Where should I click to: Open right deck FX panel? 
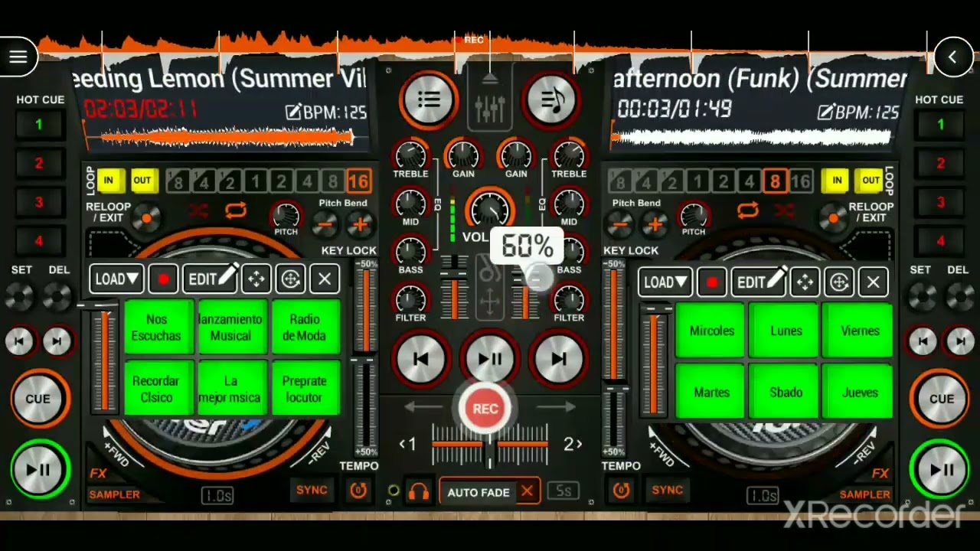click(880, 473)
